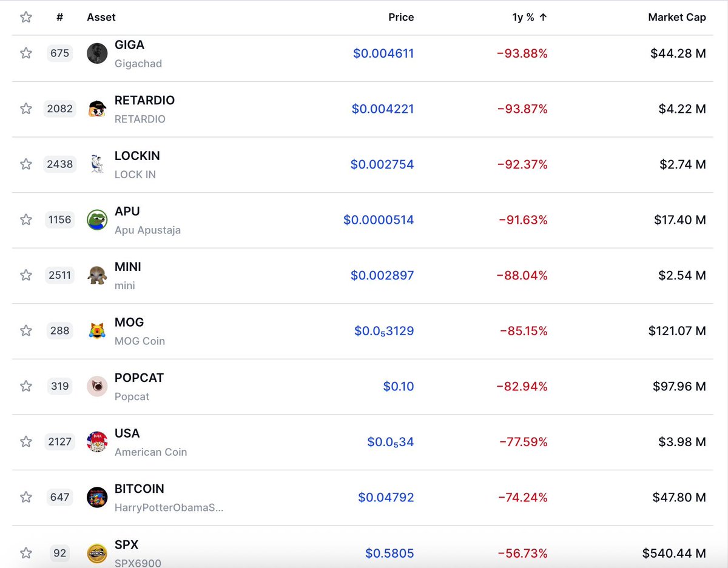Star the MOG row as favorite
Image resolution: width=728 pixels, height=568 pixels.
click(26, 330)
